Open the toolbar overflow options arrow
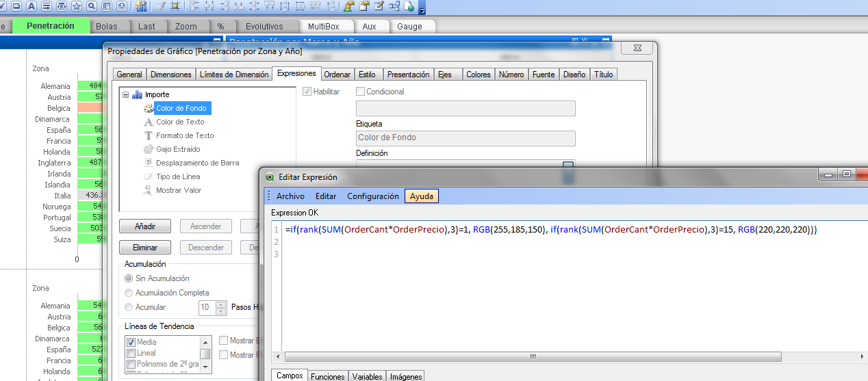Viewport: 868px width, 381px height. 422,10
